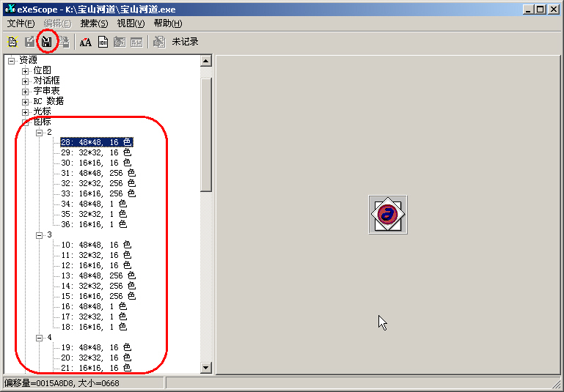Image resolution: width=564 pixels, height=392 pixels.
Task: Select icon 35: 32*32, 1 色
Action: click(94, 214)
